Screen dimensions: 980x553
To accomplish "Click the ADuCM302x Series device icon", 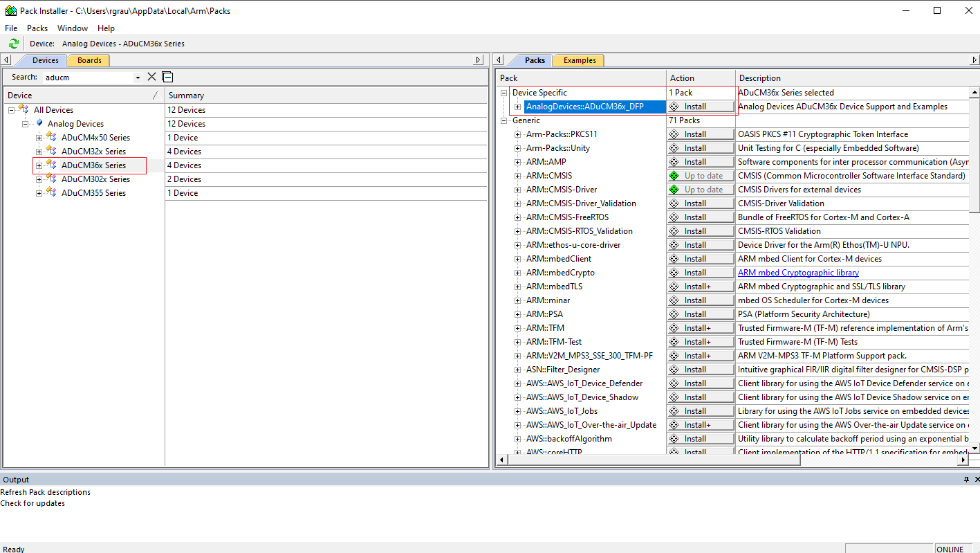I will point(51,179).
